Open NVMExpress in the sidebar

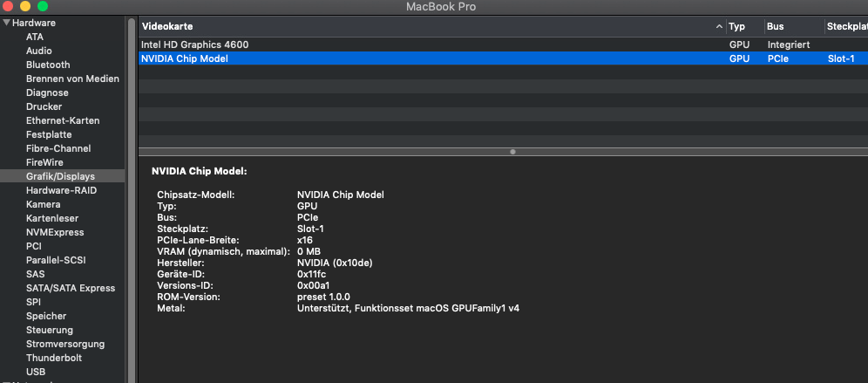click(x=55, y=232)
